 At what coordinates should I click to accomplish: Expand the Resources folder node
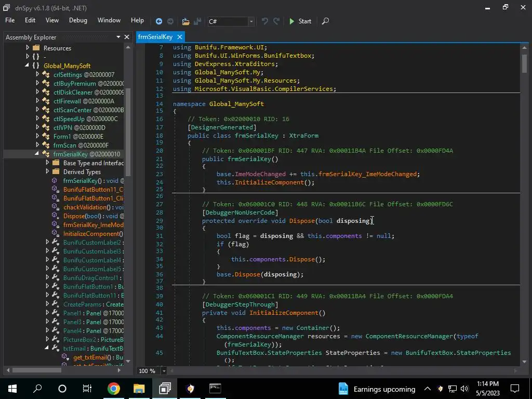(x=28, y=48)
